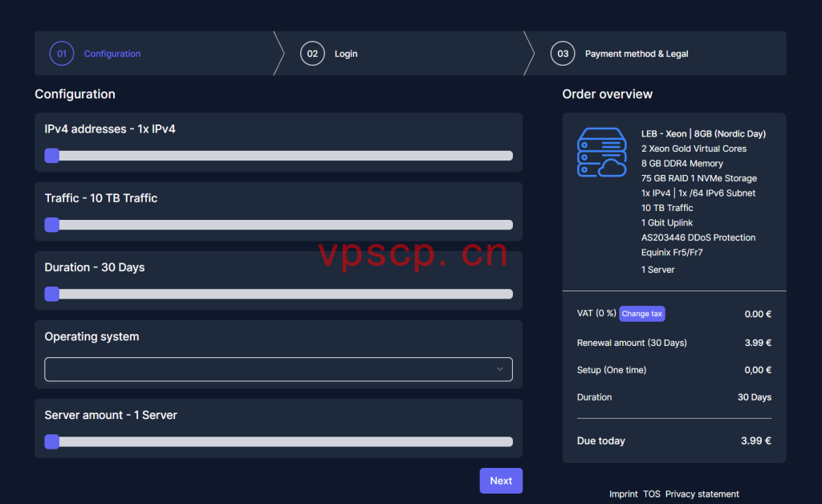Click 'Setup (One time)' label
Viewport: 822px width, 504px height.
pos(611,370)
